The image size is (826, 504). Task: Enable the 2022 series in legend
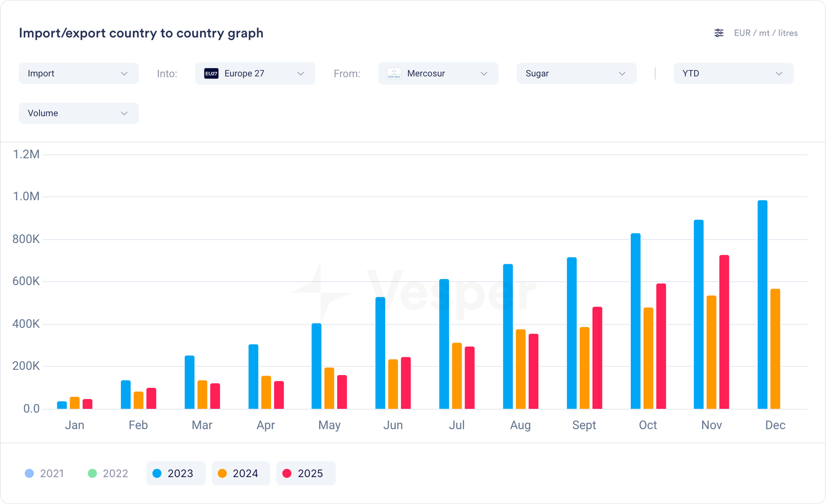pos(108,474)
